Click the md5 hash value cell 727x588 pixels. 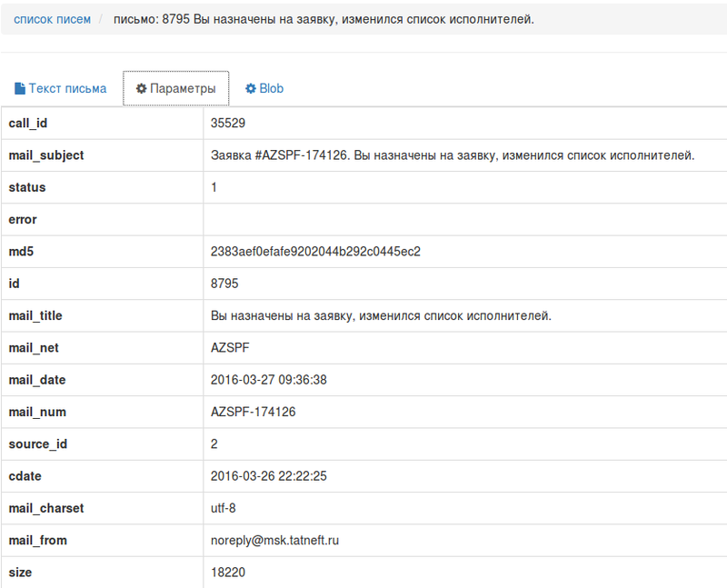click(315, 252)
